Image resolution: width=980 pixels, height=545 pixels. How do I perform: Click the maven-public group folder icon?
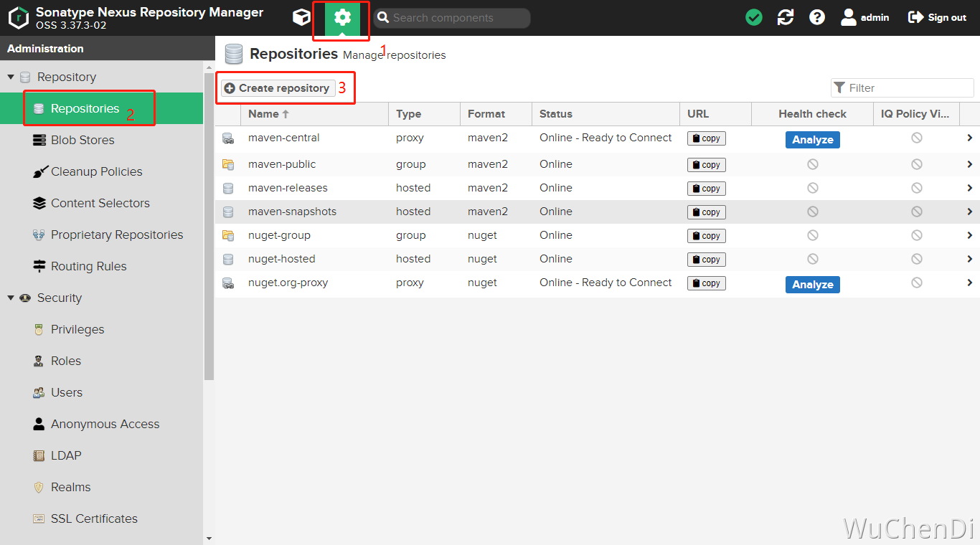(228, 164)
